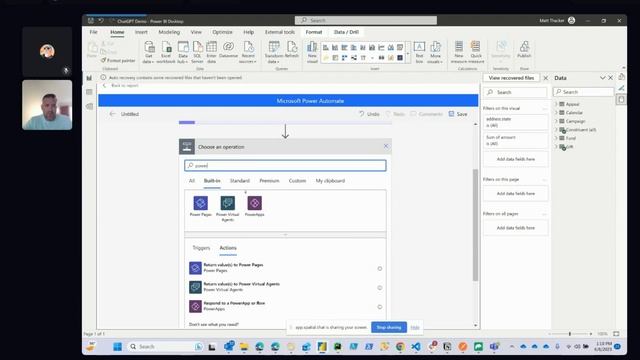Go back using the flow back arrow

[x=113, y=114]
